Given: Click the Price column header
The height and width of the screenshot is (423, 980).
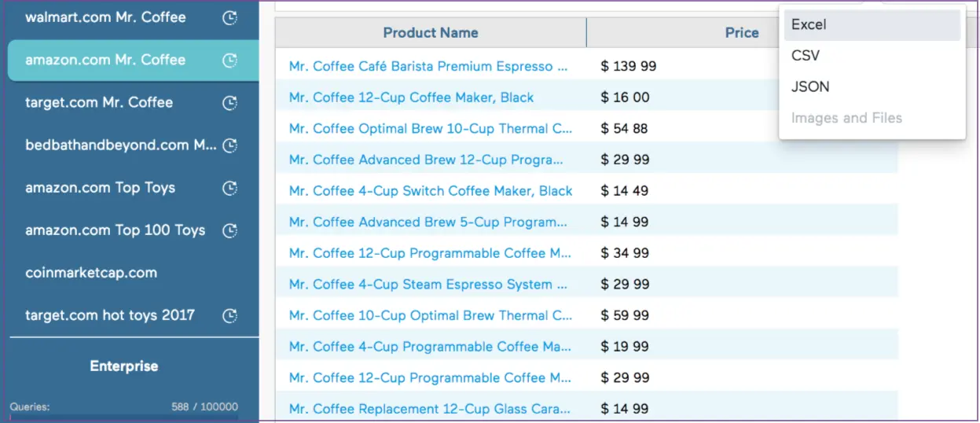Looking at the screenshot, I should [741, 33].
